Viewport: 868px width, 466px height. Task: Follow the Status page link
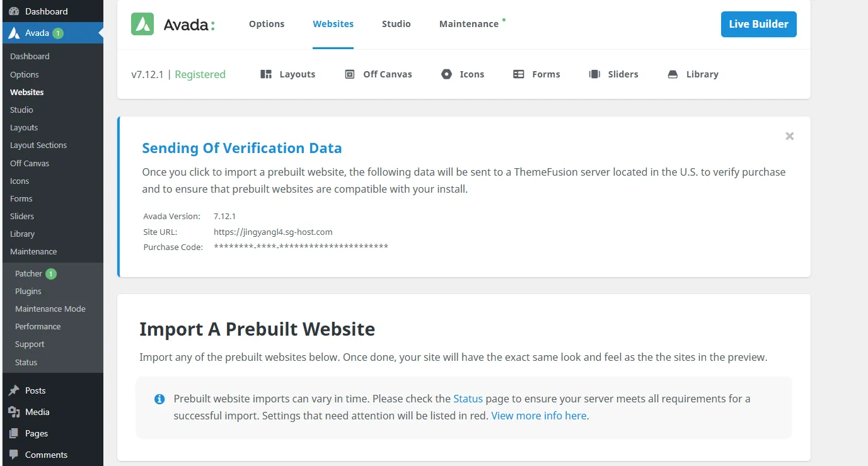(468, 399)
